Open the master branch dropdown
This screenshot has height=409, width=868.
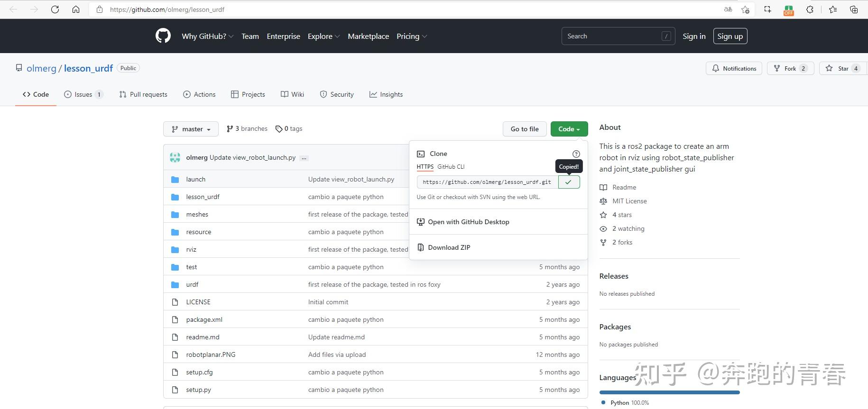pyautogui.click(x=191, y=129)
